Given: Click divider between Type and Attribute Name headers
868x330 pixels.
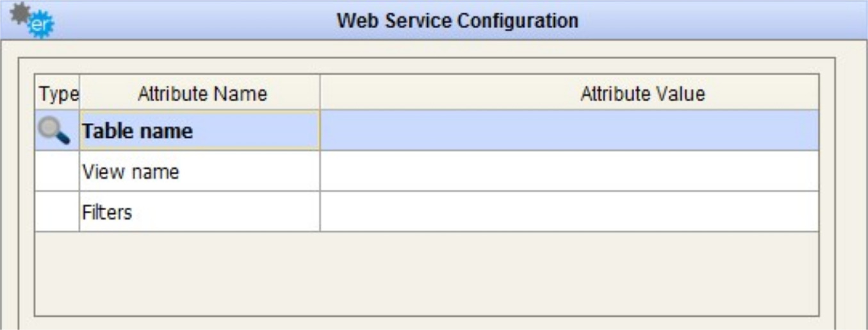Looking at the screenshot, I should pos(79,94).
